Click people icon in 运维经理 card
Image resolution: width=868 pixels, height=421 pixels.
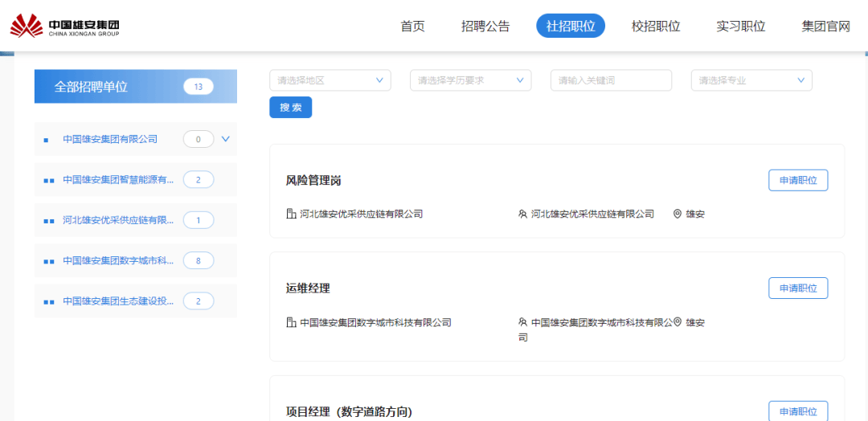tap(522, 322)
